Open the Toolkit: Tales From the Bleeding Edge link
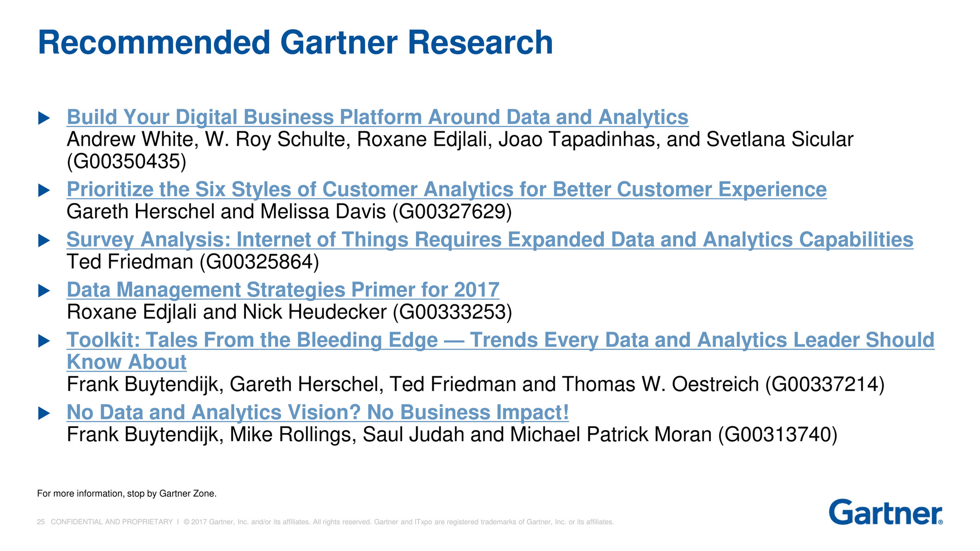The image size is (980, 551). coord(500,340)
